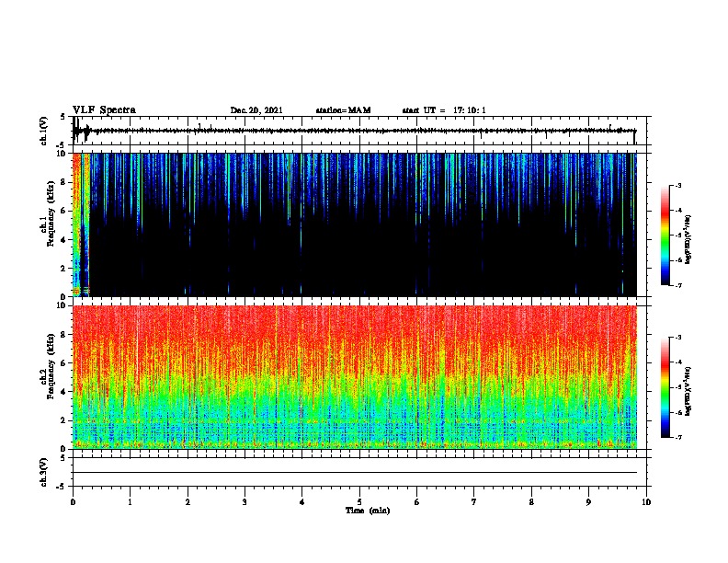Viewport: 728px width, 563px height.
Task: Click time axis tick label "5"
Action: coord(359,502)
